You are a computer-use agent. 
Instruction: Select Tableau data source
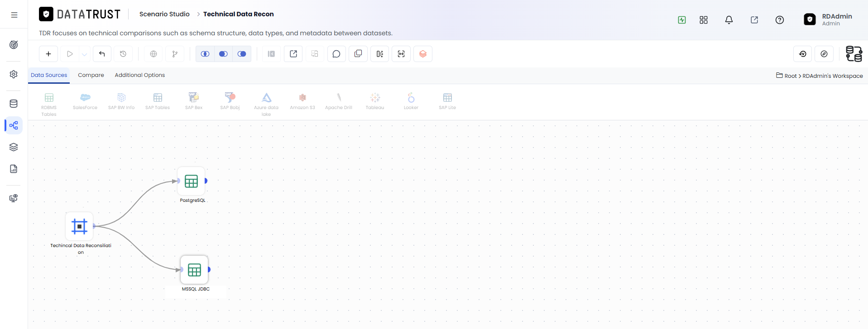[x=375, y=101]
